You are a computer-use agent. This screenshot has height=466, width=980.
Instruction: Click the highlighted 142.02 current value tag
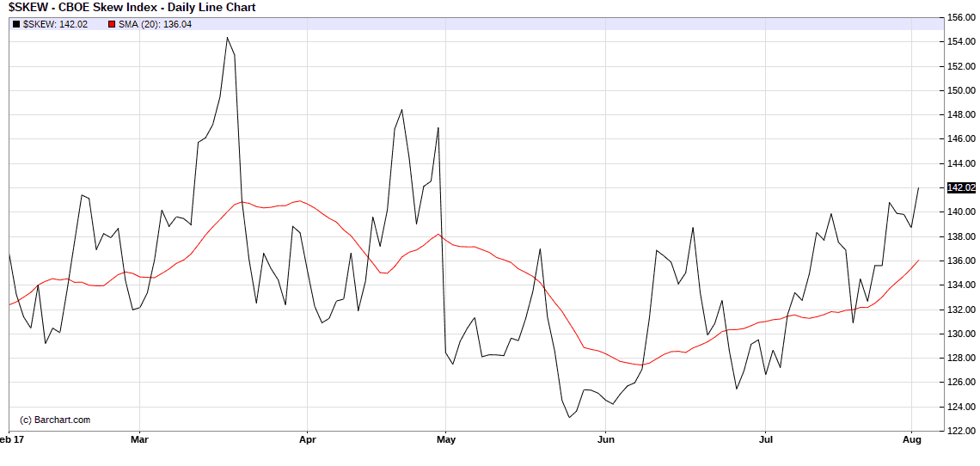[x=960, y=187]
